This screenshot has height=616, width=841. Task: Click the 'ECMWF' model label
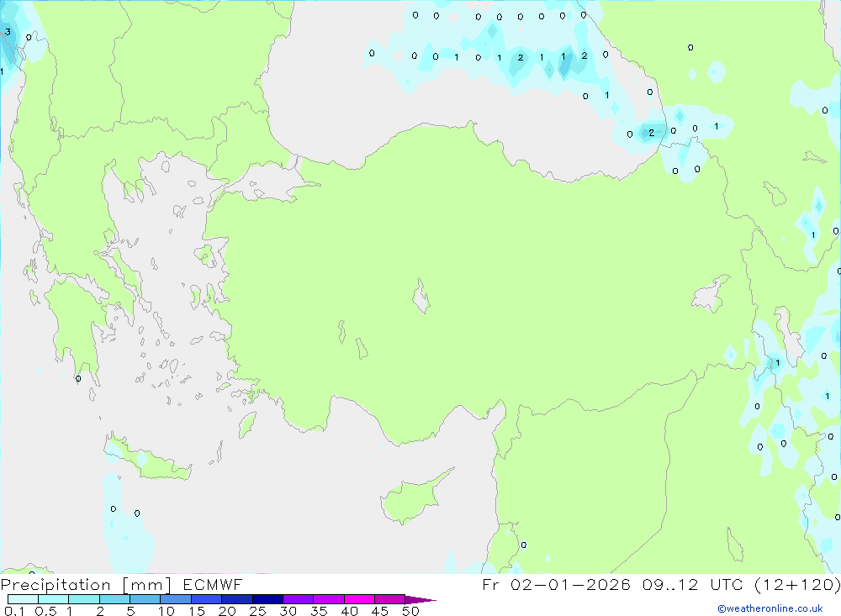(213, 584)
